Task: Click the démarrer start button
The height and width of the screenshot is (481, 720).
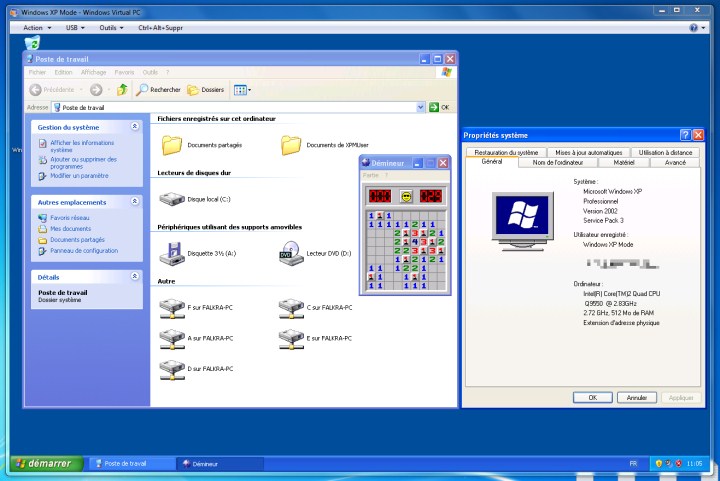Action: coord(47,464)
